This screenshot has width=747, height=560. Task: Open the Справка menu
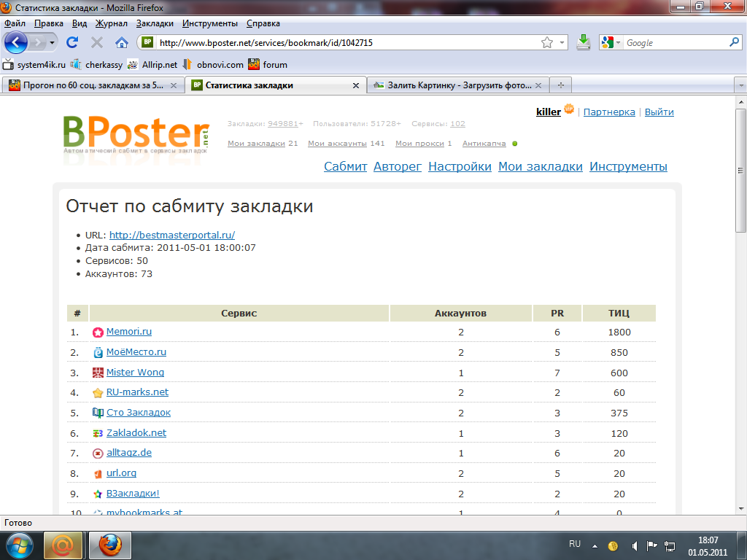(x=263, y=23)
